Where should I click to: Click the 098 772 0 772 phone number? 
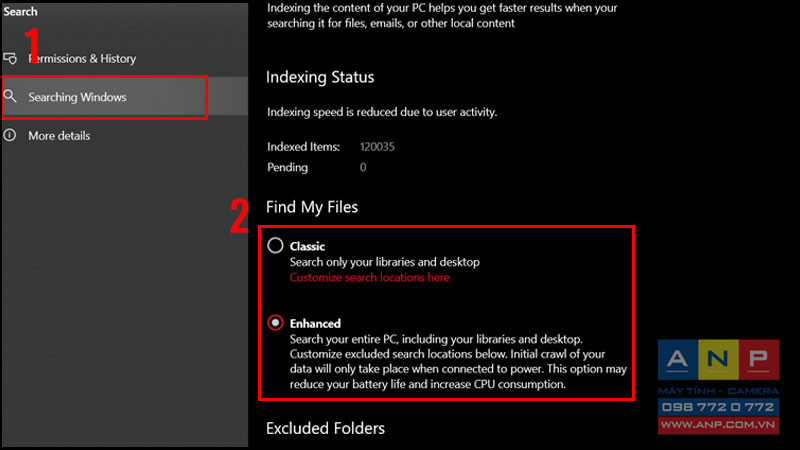click(718, 407)
